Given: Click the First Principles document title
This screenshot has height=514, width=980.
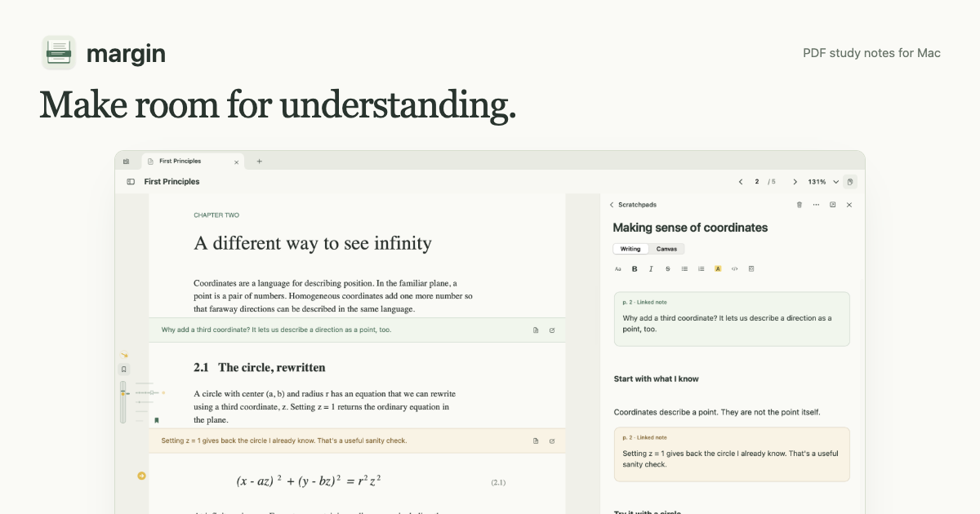Looking at the screenshot, I should pyautogui.click(x=171, y=182).
